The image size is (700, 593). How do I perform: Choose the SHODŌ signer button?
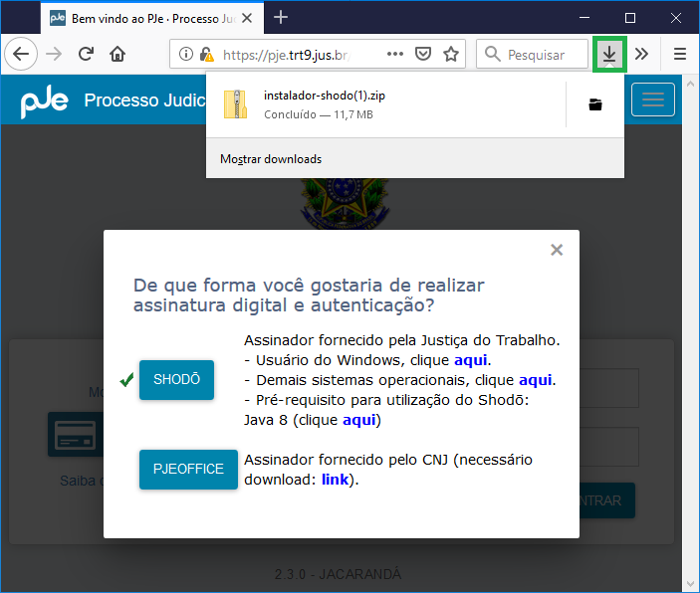pos(176,379)
